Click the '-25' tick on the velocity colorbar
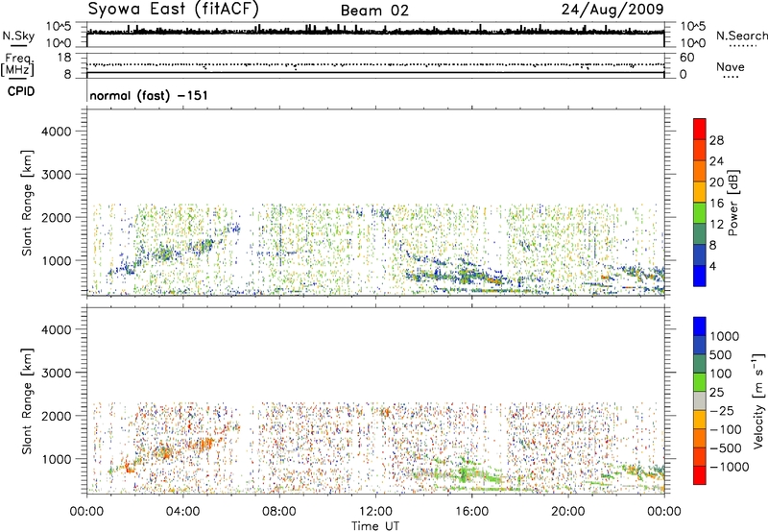Viewport: 768px width, 532px height. (x=722, y=410)
